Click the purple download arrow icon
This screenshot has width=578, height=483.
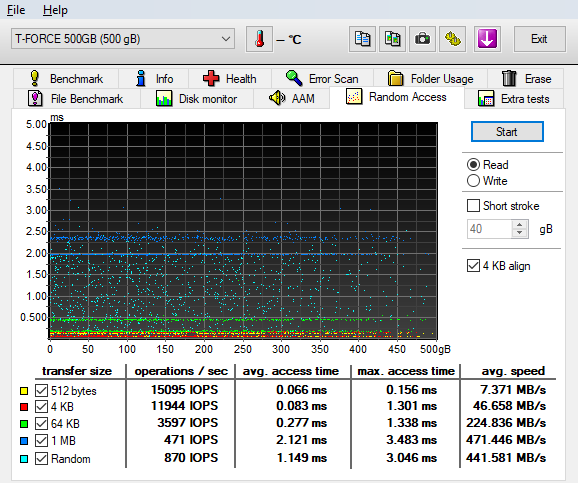[x=487, y=39]
